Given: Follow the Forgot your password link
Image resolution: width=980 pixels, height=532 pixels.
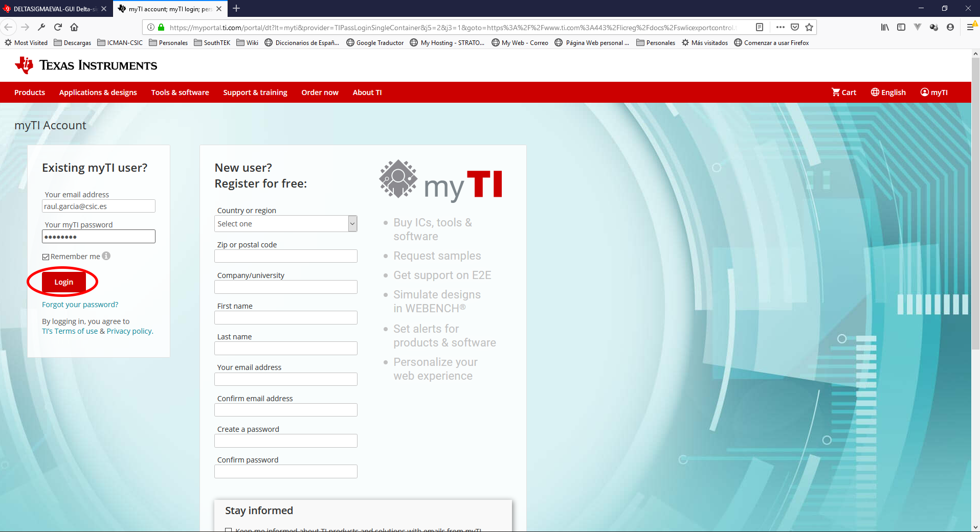Looking at the screenshot, I should [80, 305].
